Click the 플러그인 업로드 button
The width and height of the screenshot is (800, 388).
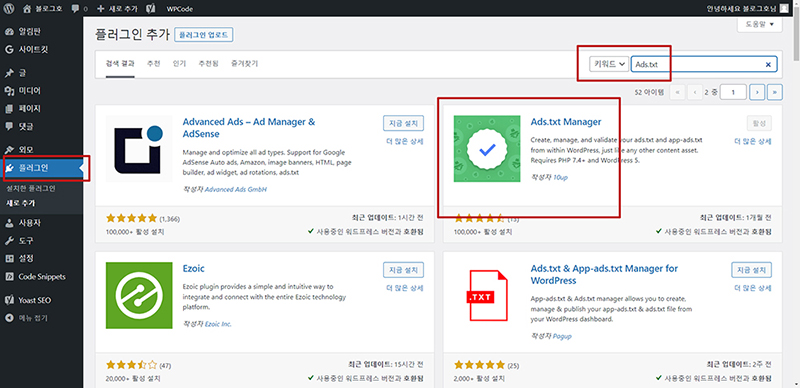click(x=204, y=35)
